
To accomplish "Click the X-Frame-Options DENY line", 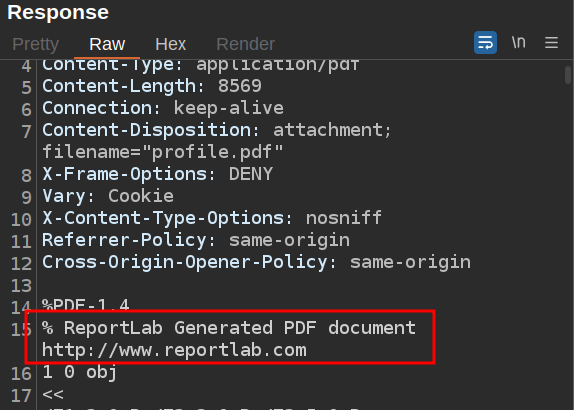I will tap(157, 174).
